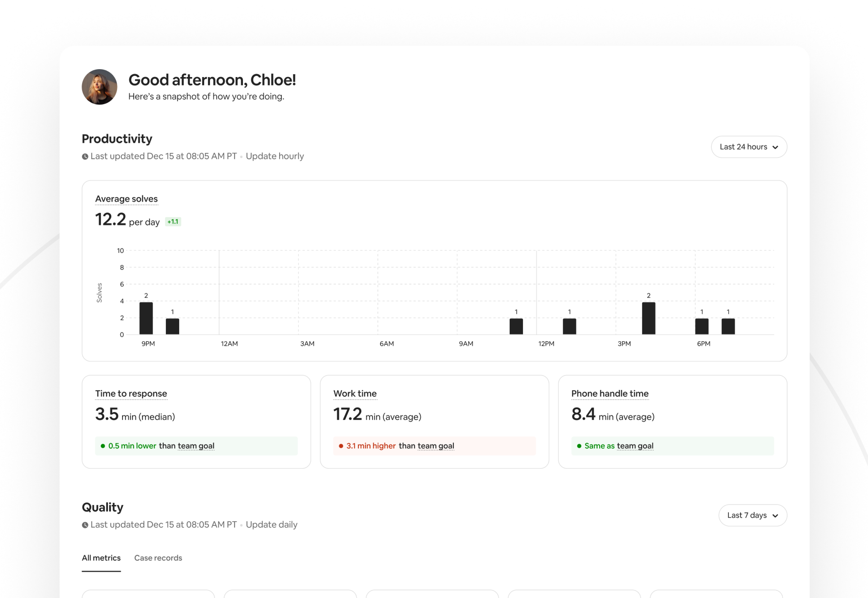Image resolution: width=868 pixels, height=598 pixels.
Task: Click the 8.4 min (average) value
Action: click(613, 414)
